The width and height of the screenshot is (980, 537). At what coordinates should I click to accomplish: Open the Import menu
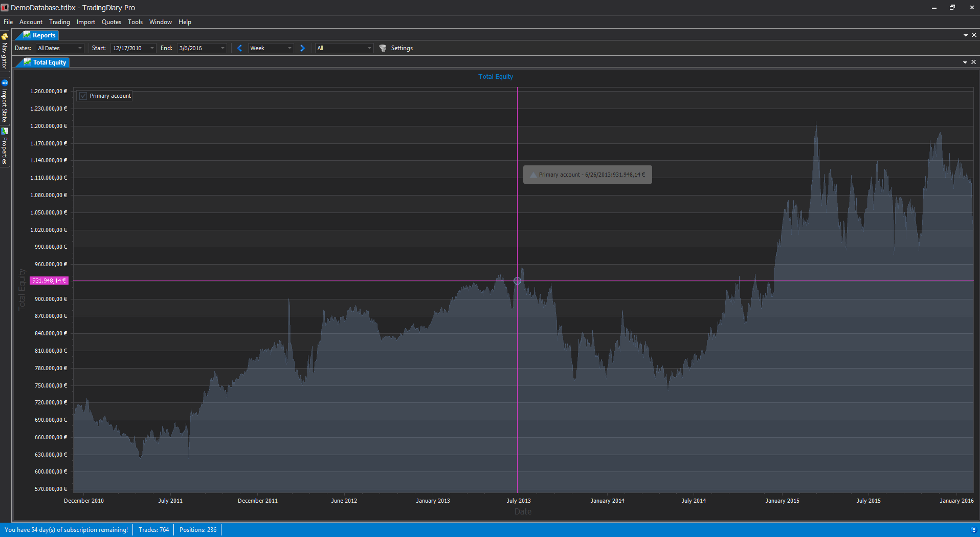click(x=86, y=22)
